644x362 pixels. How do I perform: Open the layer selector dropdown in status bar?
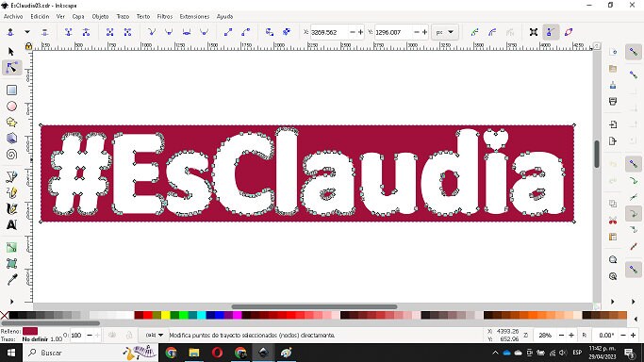point(155,336)
